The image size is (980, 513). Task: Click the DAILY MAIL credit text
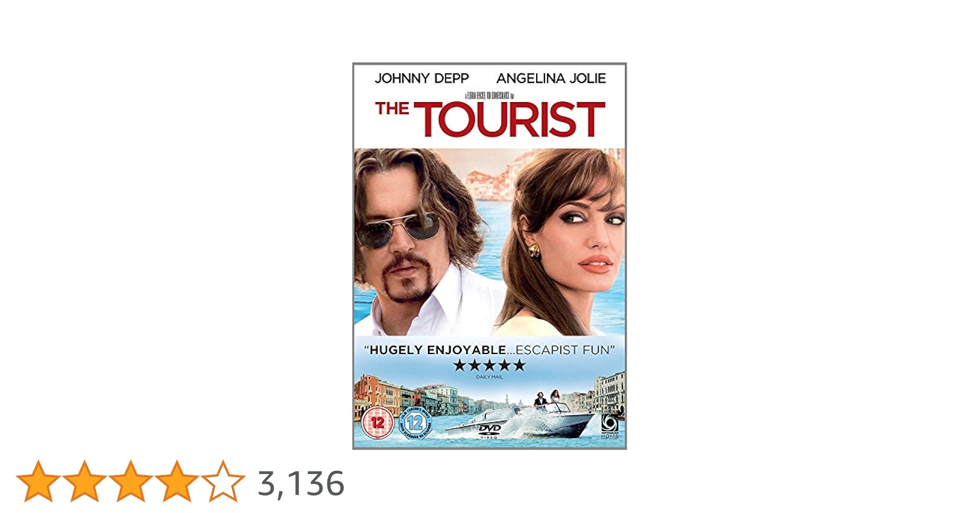click(x=489, y=377)
